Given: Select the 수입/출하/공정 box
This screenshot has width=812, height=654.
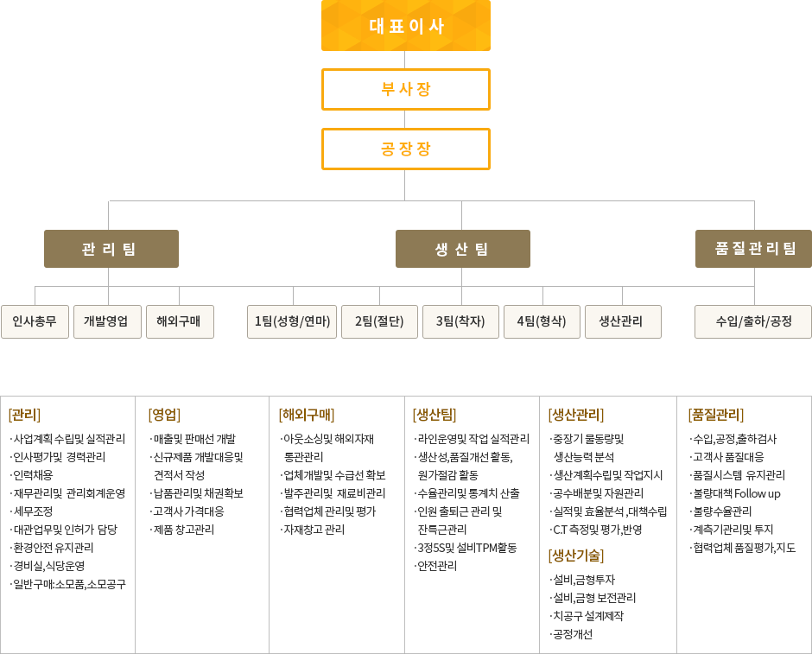Looking at the screenshot, I should point(753,321).
